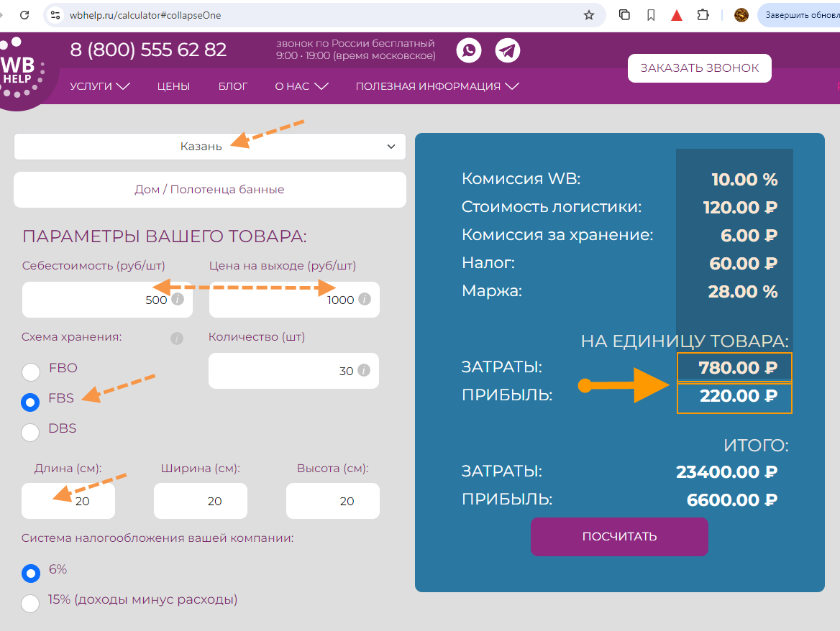Focus the Длина (см) input
Screen dimensions: 840x631
[x=68, y=501]
